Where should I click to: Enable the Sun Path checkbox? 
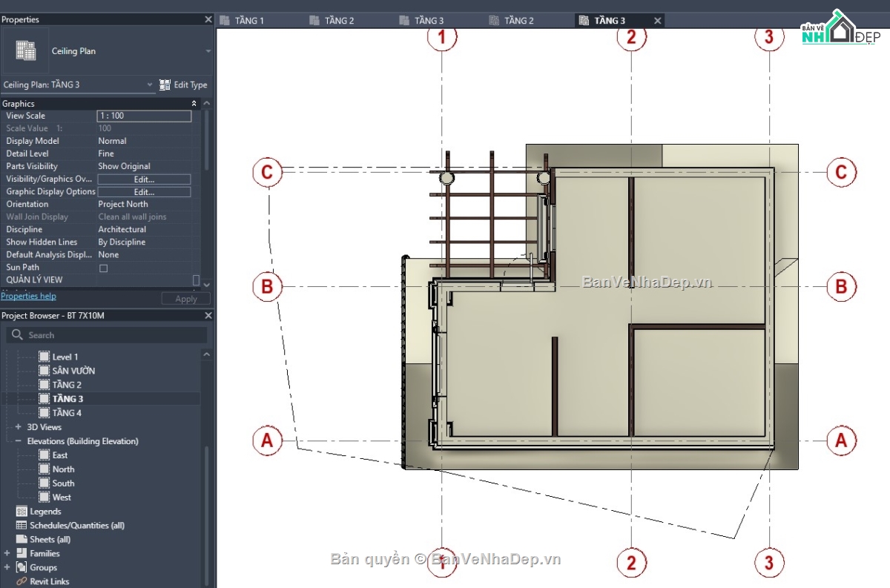103,267
